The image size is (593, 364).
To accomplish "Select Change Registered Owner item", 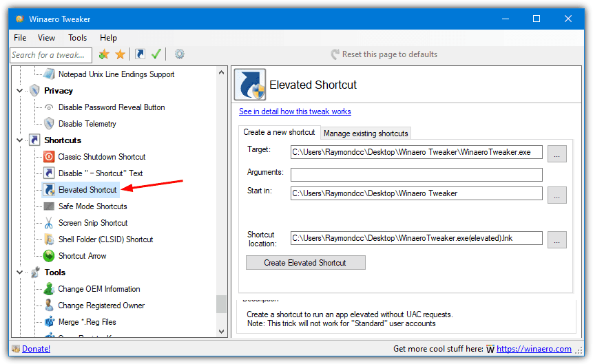I will (x=101, y=306).
